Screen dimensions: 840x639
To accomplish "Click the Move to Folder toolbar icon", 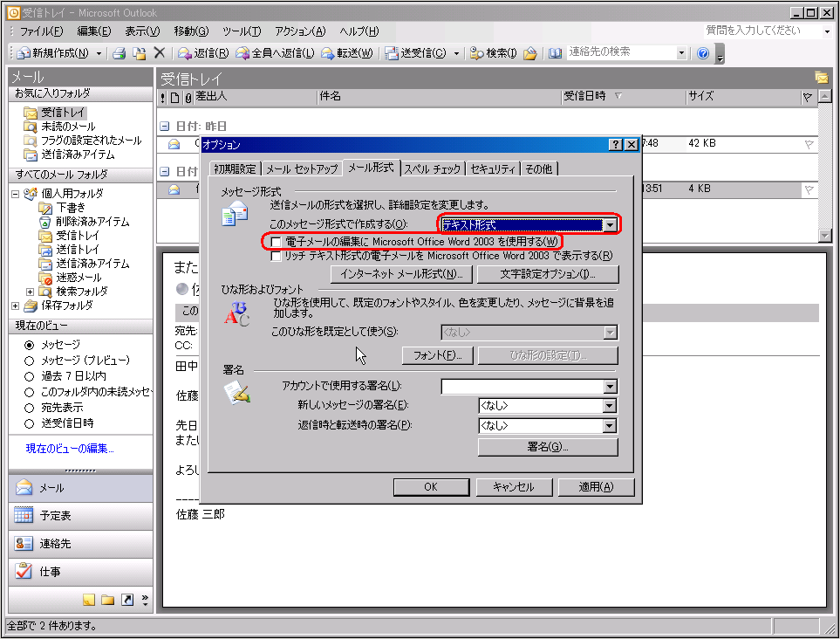I will point(140,53).
